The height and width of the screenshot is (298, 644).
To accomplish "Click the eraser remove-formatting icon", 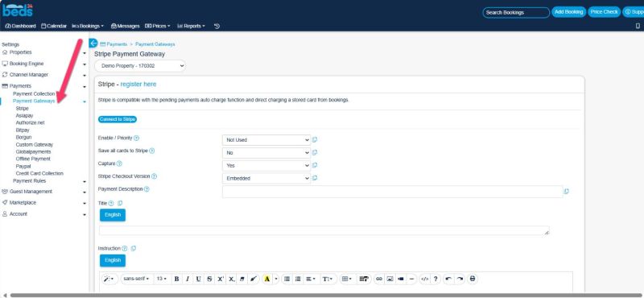I will point(242,279).
